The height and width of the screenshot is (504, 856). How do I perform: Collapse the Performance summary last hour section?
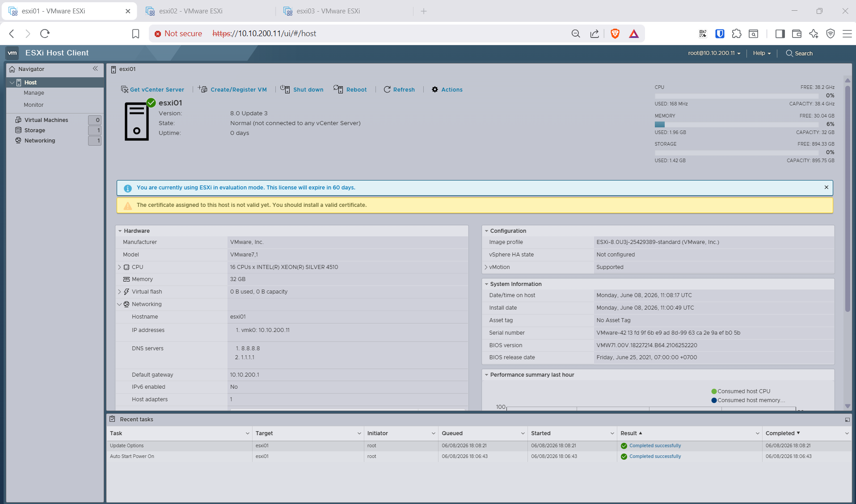486,375
